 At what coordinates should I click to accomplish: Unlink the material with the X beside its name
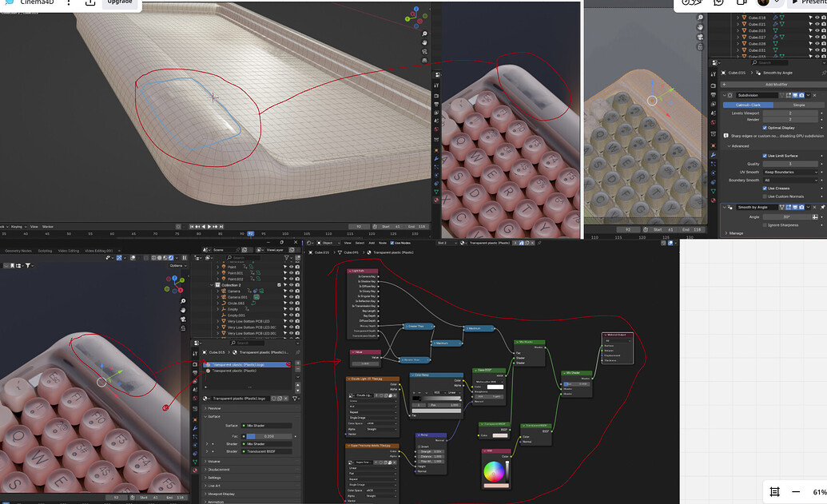coord(286,399)
